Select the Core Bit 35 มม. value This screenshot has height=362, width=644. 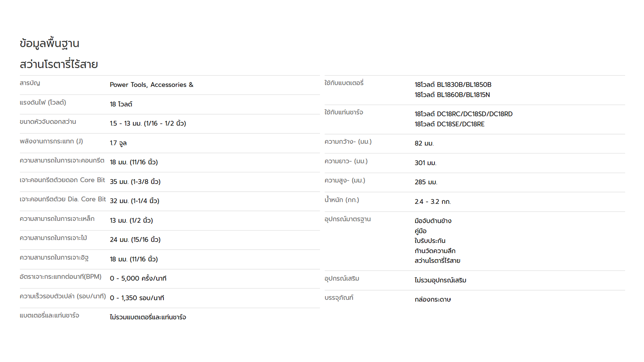(x=135, y=182)
